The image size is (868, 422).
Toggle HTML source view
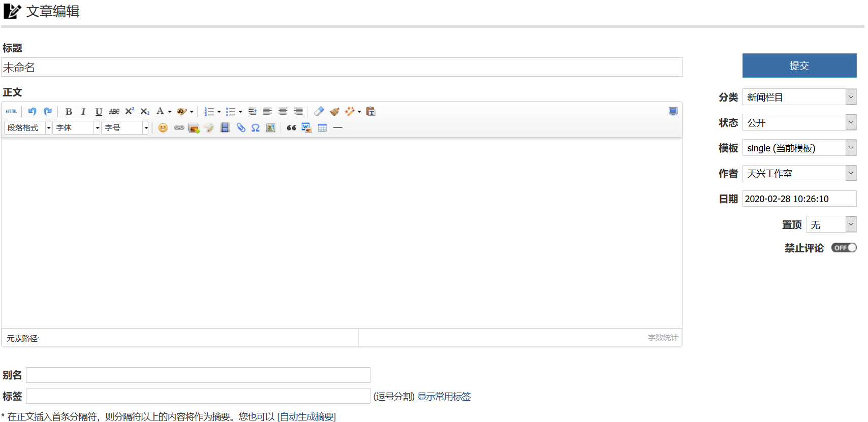click(x=11, y=111)
